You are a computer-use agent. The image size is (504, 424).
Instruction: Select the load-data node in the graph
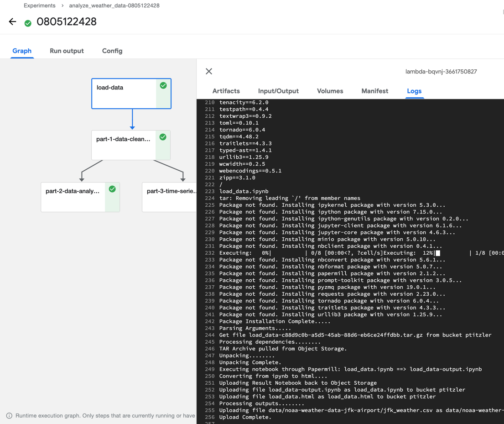point(123,93)
